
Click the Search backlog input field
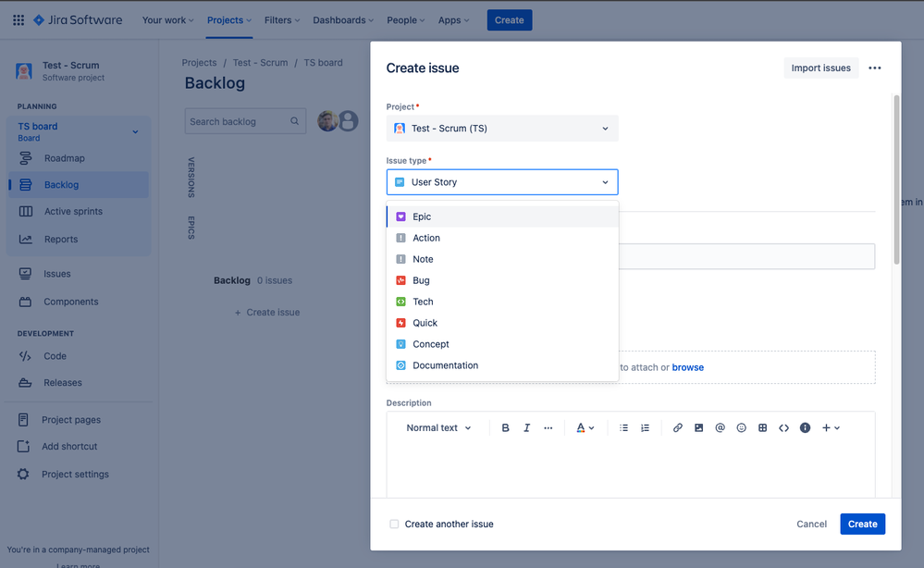245,121
